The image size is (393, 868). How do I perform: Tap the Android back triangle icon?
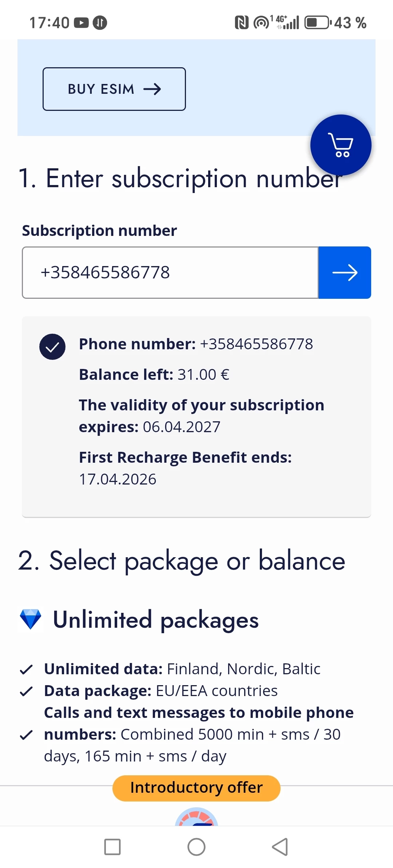pyautogui.click(x=280, y=847)
